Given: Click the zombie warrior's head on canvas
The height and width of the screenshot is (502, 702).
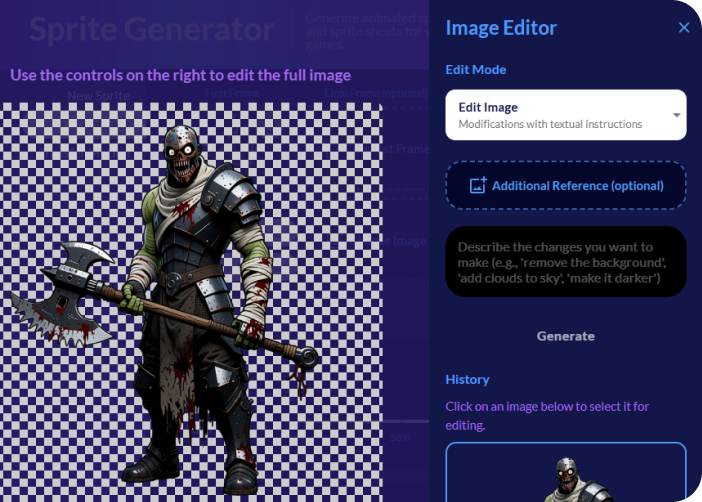Looking at the screenshot, I should [x=183, y=157].
